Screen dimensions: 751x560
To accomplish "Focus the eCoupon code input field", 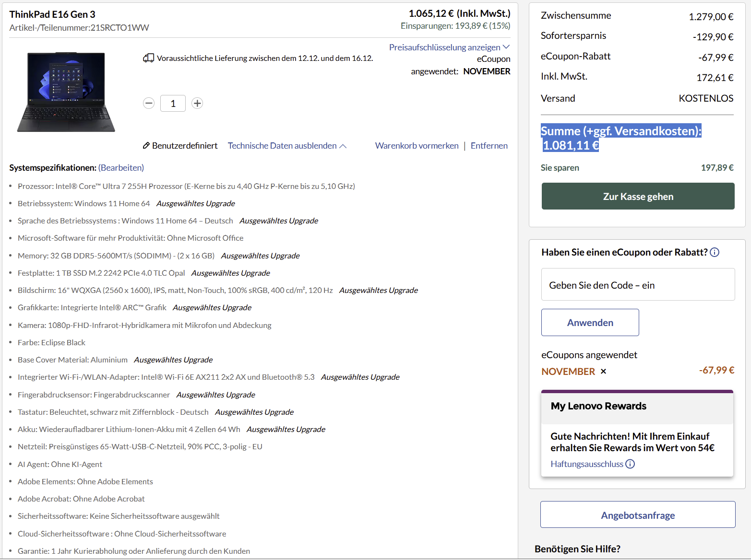I will pyautogui.click(x=638, y=284).
